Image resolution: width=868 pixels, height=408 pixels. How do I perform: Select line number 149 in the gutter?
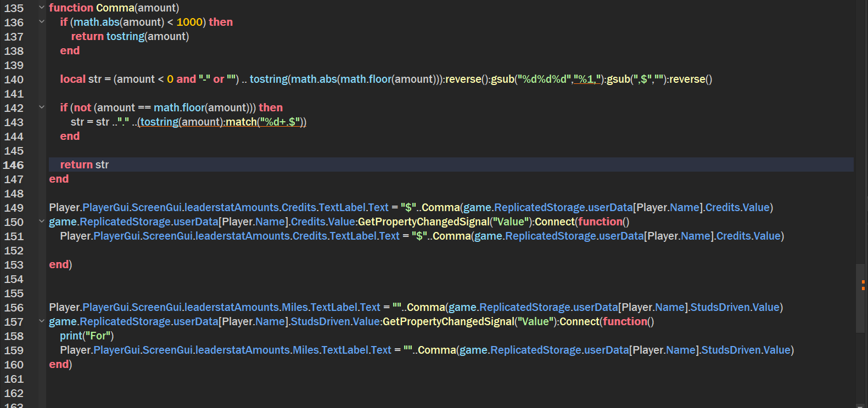tap(14, 208)
